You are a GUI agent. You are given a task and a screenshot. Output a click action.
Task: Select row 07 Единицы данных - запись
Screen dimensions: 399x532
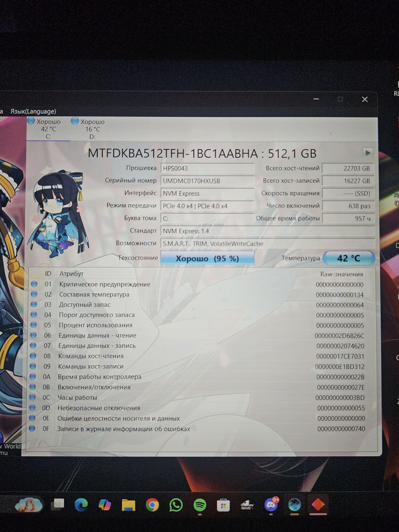click(202, 346)
